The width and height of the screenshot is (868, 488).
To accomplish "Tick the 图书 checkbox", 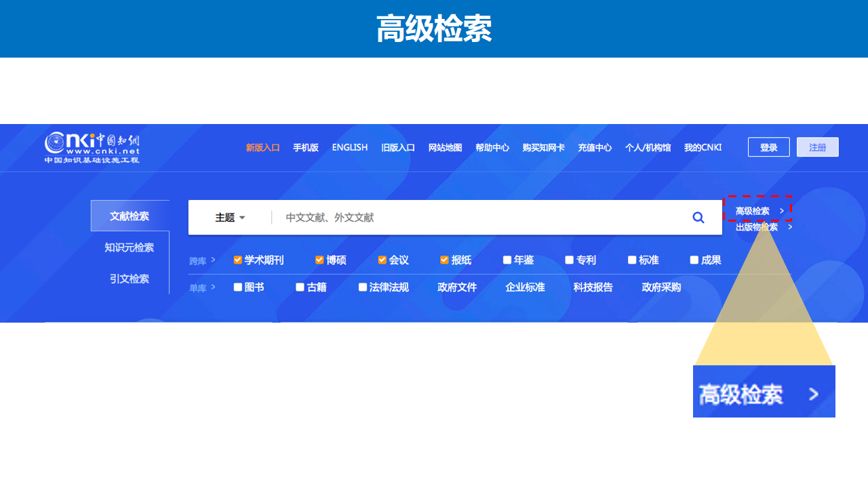I will pos(238,287).
